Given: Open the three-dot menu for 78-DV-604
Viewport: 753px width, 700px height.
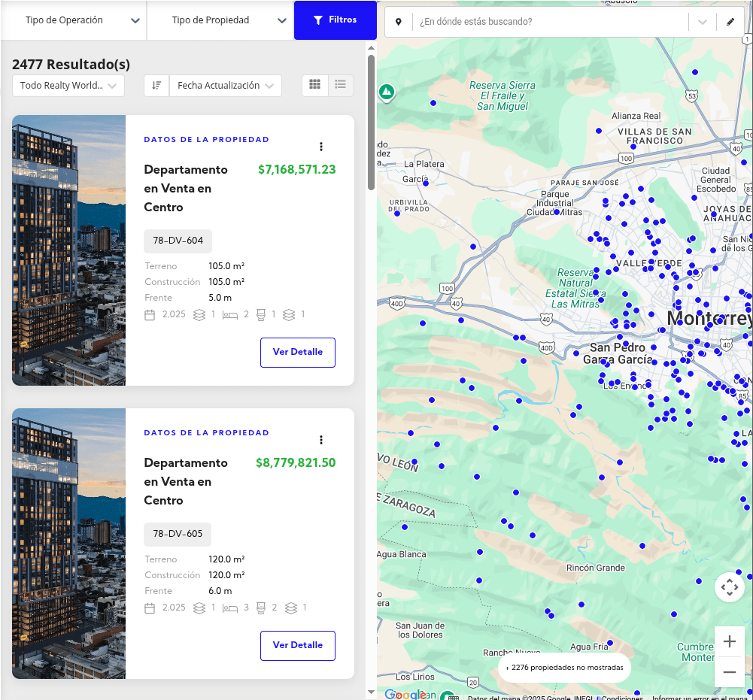Looking at the screenshot, I should (x=321, y=147).
